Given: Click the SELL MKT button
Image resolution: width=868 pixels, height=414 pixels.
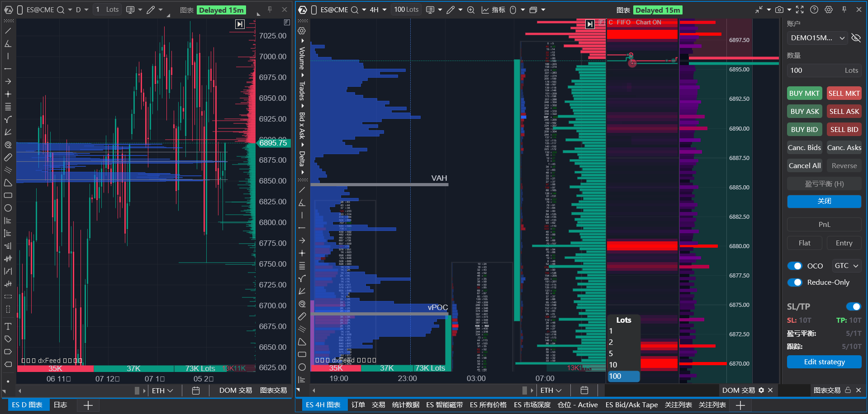Looking at the screenshot, I should (x=844, y=93).
